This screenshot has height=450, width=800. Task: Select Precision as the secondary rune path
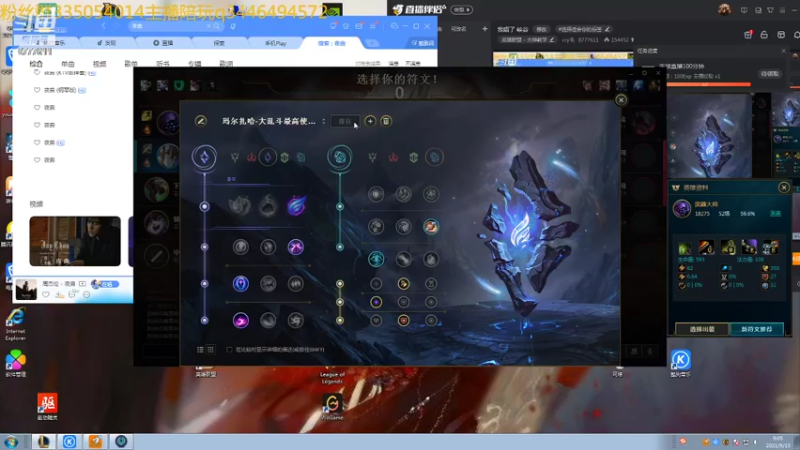372,158
